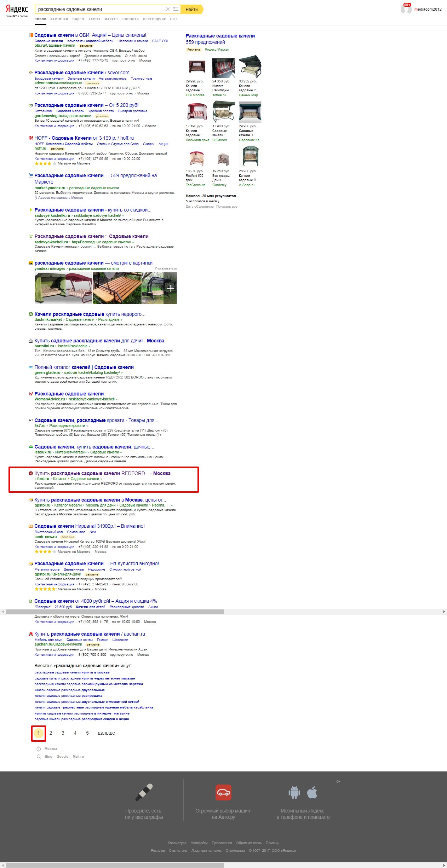
Task: Click related search 'качели садовые раскладные распродажа'
Action: 68,696
